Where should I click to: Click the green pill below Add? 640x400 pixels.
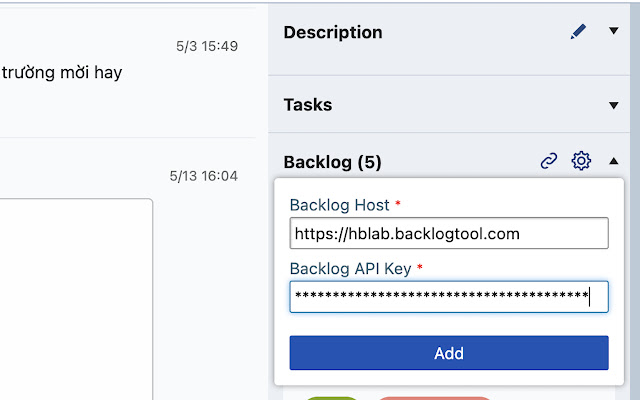point(332,397)
